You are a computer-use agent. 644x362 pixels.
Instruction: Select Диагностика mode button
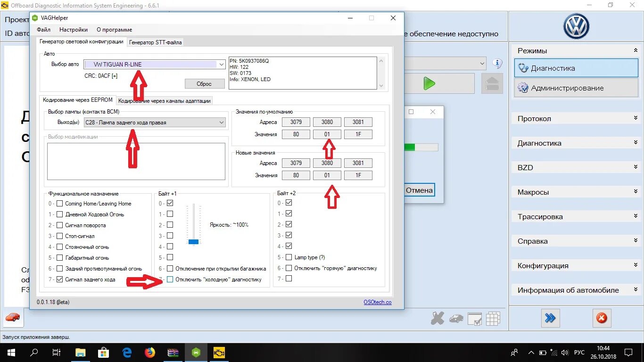click(576, 68)
